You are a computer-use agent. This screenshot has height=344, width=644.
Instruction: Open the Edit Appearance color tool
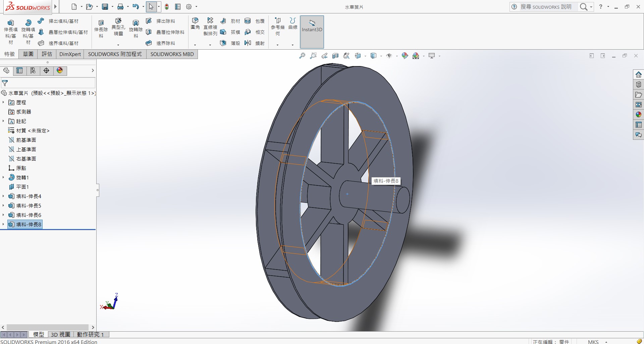click(x=405, y=56)
